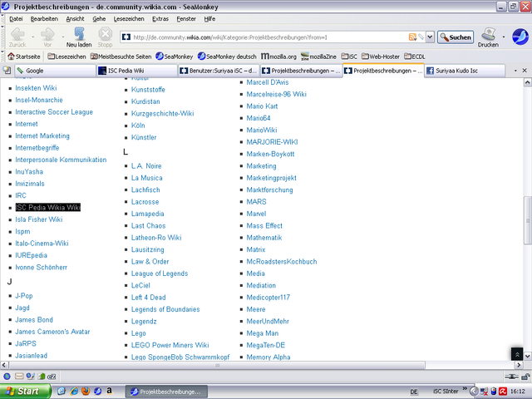Open the Navigator component icon in status bar
This screenshot has height=399, width=532.
[7, 377]
